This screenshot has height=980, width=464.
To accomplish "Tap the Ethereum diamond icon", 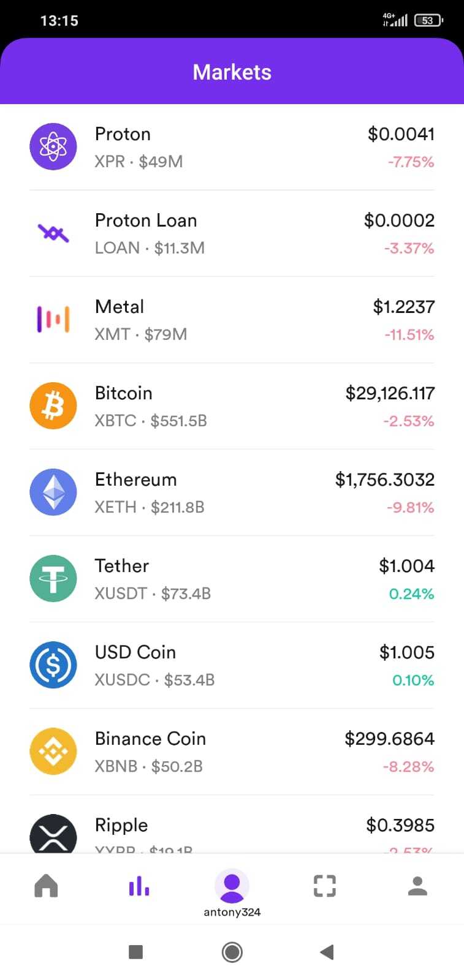I will pos(53,492).
